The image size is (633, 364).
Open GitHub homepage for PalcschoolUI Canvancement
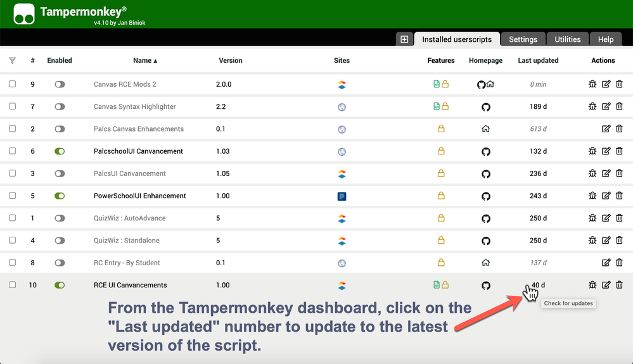485,151
